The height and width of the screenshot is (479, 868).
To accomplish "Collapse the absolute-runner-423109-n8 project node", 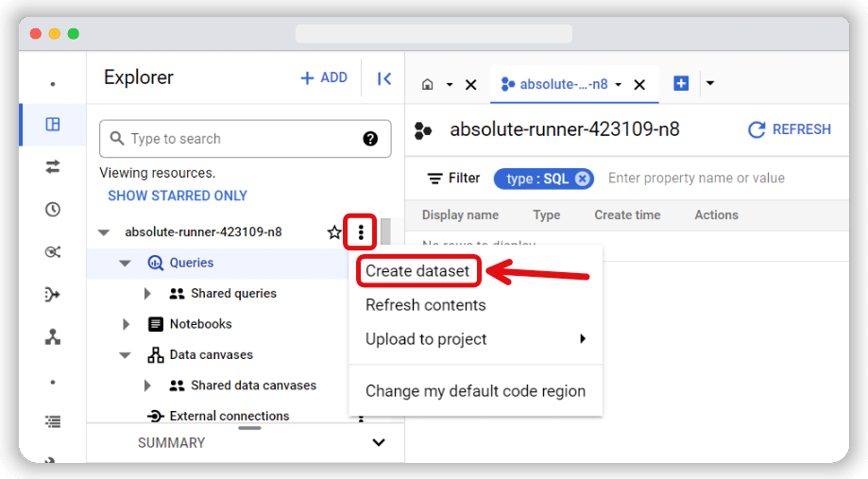I will (104, 232).
